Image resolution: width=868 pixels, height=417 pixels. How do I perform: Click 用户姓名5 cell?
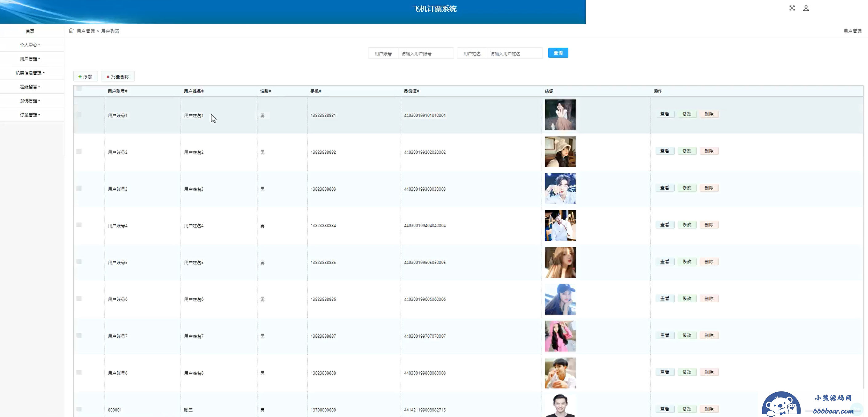pyautogui.click(x=194, y=263)
